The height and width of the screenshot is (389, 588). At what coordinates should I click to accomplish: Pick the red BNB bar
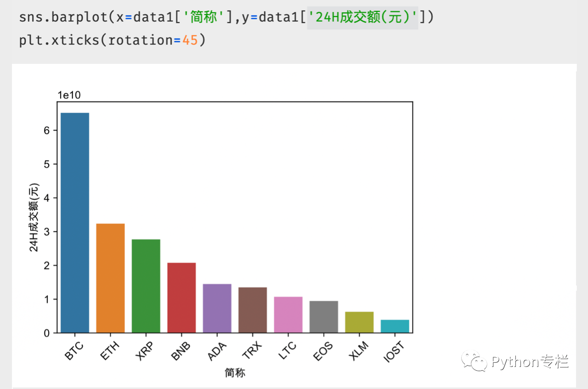tap(181, 297)
